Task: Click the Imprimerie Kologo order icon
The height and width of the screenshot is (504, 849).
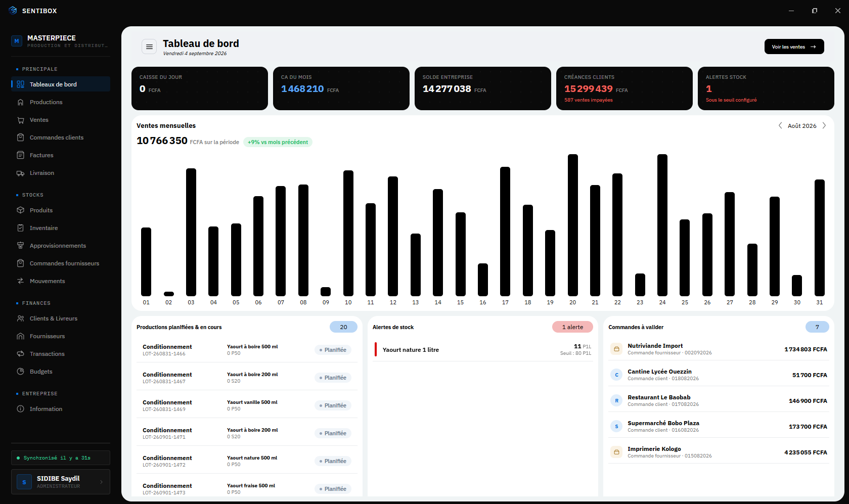Action: 616,452
